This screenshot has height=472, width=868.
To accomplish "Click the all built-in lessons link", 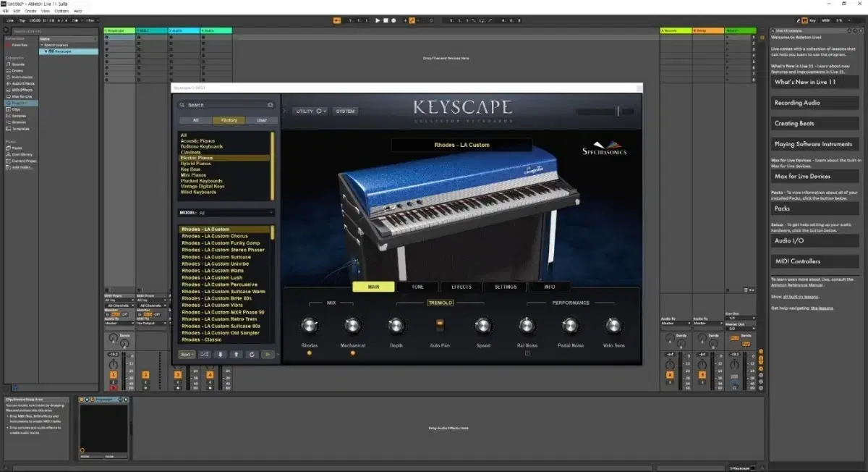I will coord(801,297).
